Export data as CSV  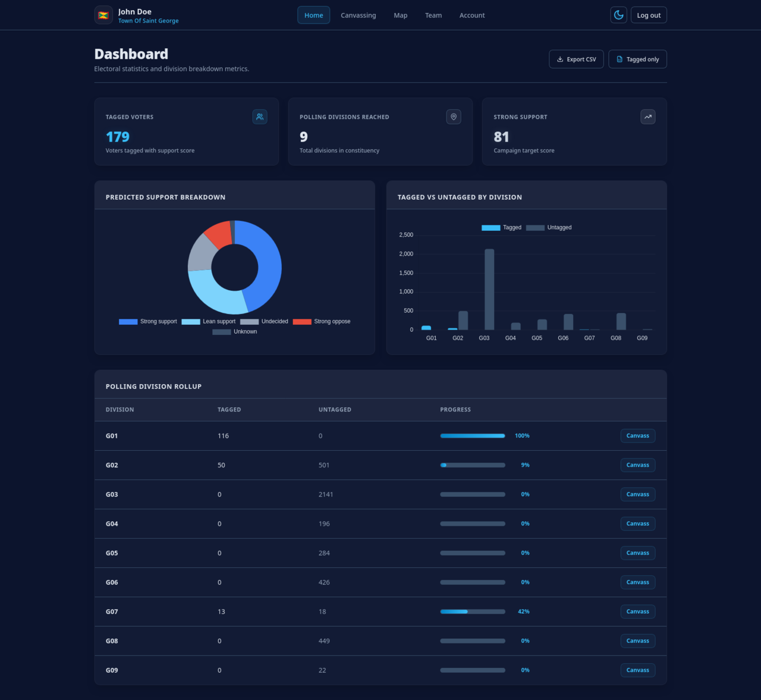tap(576, 59)
